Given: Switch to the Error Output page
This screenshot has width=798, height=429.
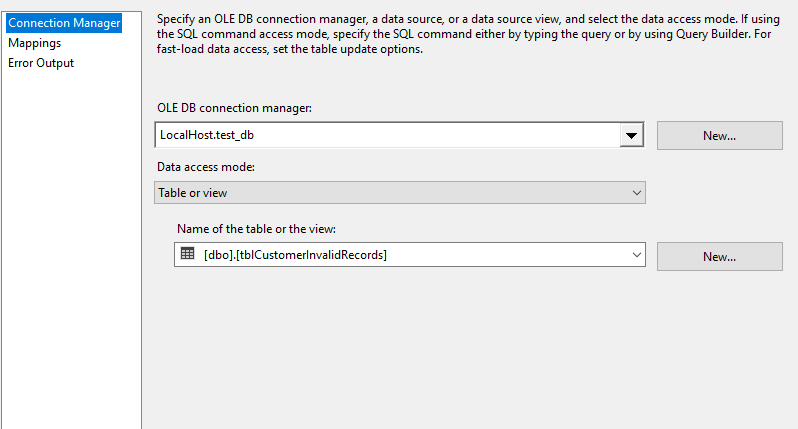Looking at the screenshot, I should [x=41, y=63].
